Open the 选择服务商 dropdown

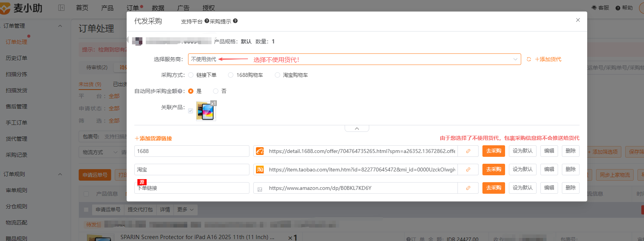354,59
